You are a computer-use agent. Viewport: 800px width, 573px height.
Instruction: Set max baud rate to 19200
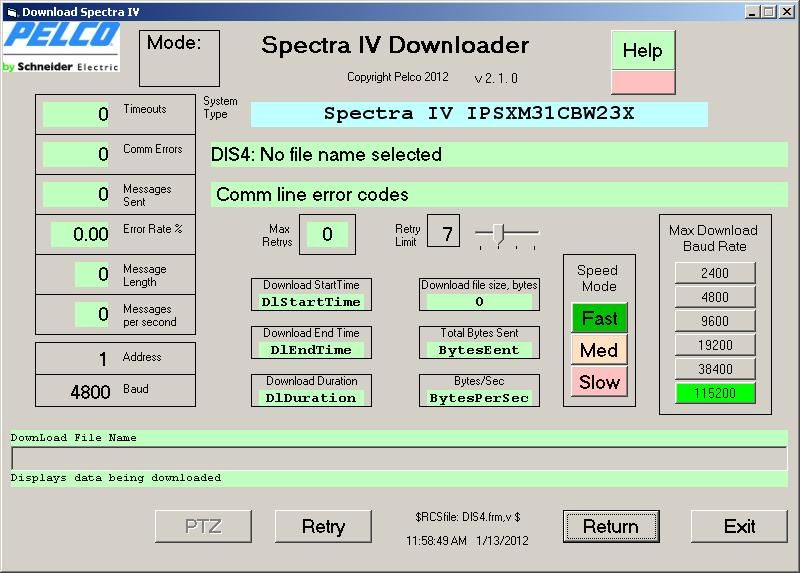[x=715, y=345]
